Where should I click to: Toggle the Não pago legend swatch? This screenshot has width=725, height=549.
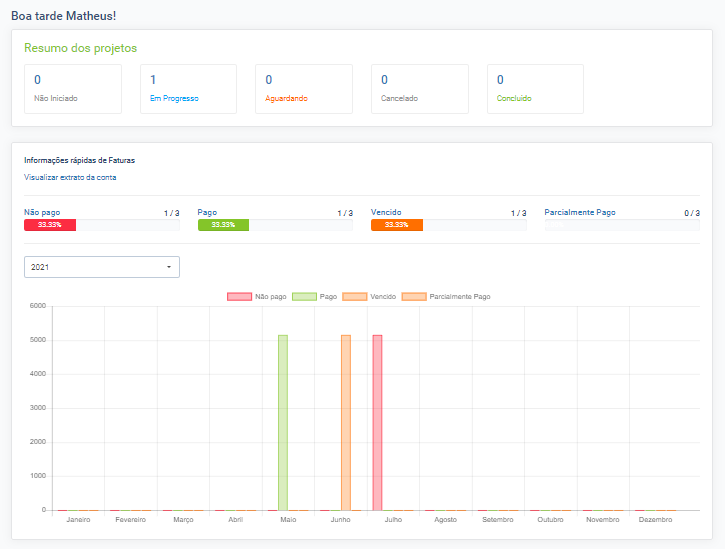239,297
